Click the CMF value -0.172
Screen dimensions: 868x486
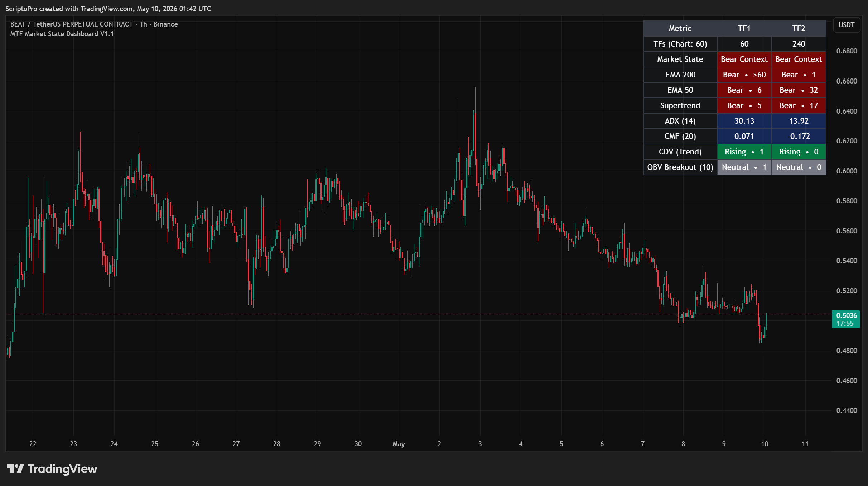pos(799,136)
